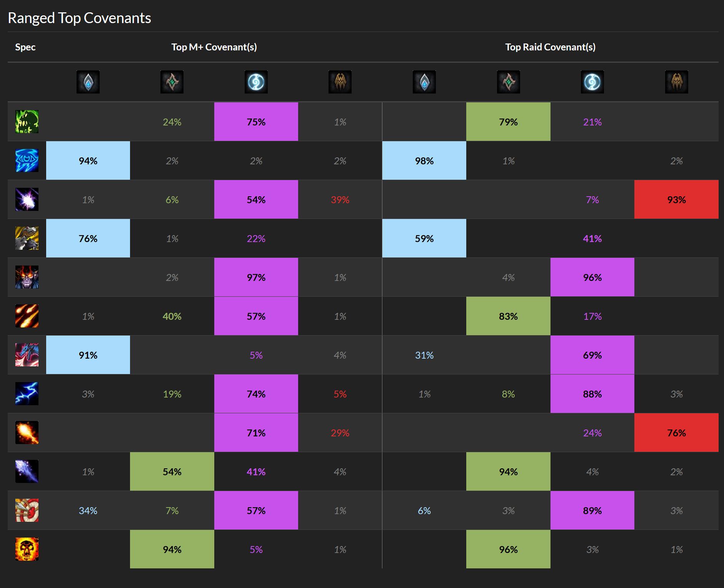Click the Ranged Top Covenants title
724x588 pixels.
pos(79,18)
